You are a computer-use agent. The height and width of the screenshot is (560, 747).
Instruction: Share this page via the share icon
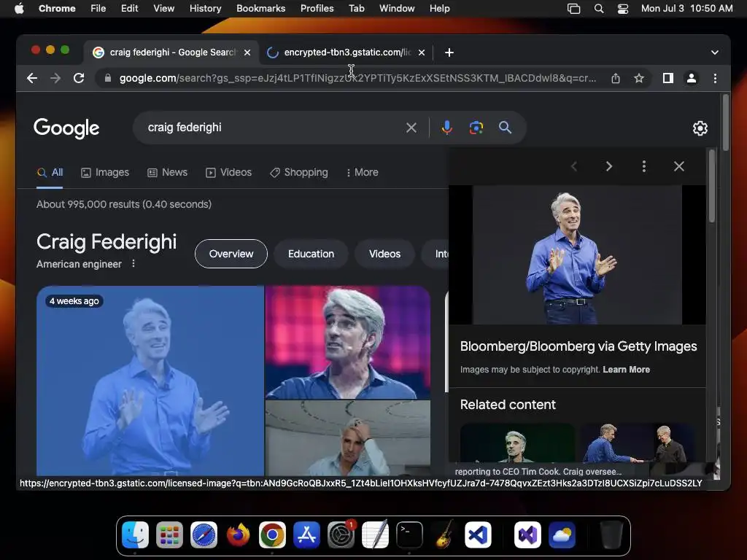616,78
